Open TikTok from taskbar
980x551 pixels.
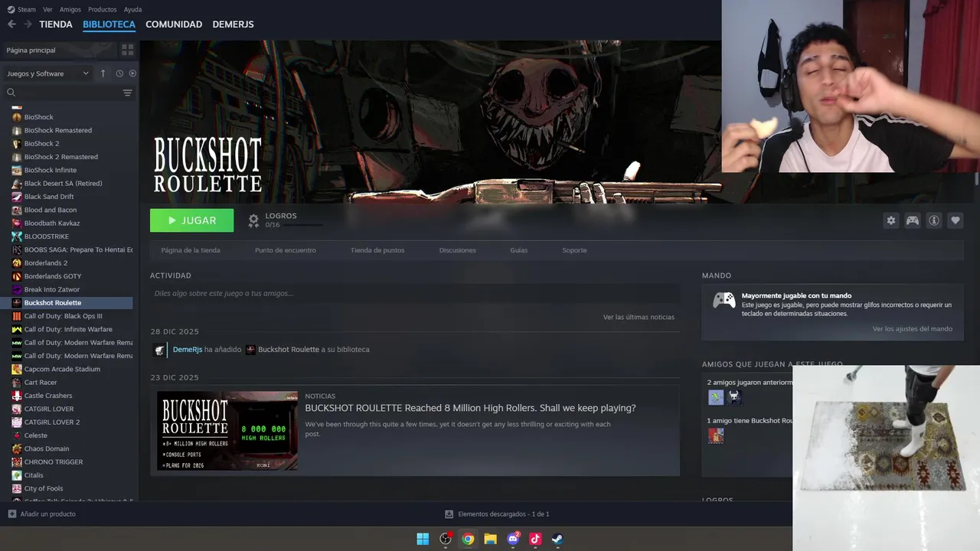(x=535, y=539)
